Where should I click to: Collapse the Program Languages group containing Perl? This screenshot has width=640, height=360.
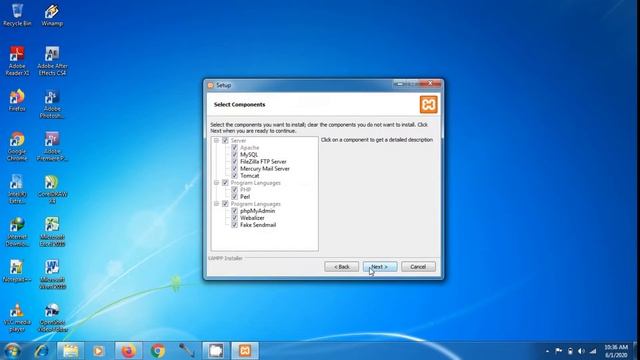[x=216, y=183]
